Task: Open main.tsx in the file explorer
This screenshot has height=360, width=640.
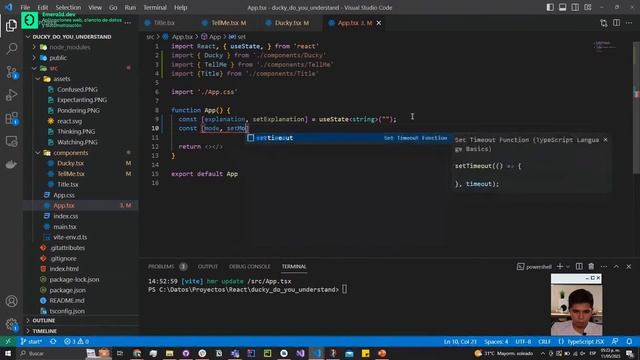Action: [x=65, y=227]
